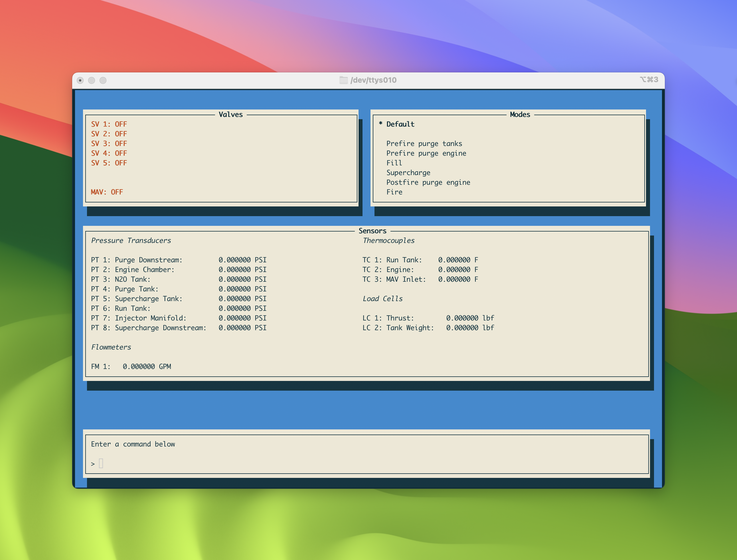
Task: Select the PT 3: N2O Tank reading
Action: (179, 279)
